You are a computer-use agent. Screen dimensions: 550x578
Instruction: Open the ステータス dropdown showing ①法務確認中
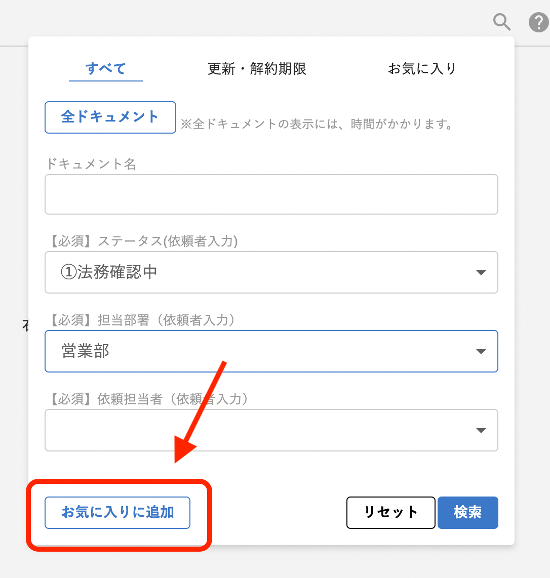271,272
